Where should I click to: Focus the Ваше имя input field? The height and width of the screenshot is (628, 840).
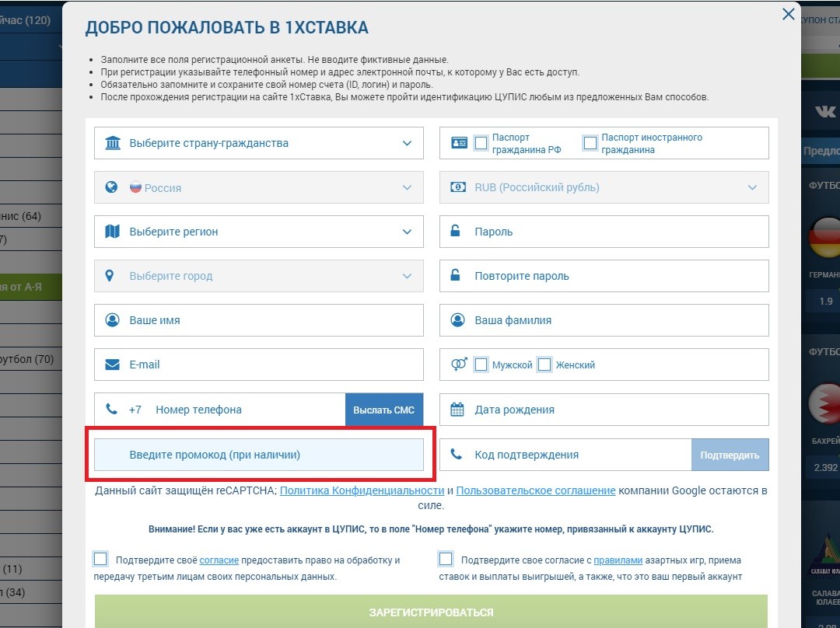(x=259, y=320)
